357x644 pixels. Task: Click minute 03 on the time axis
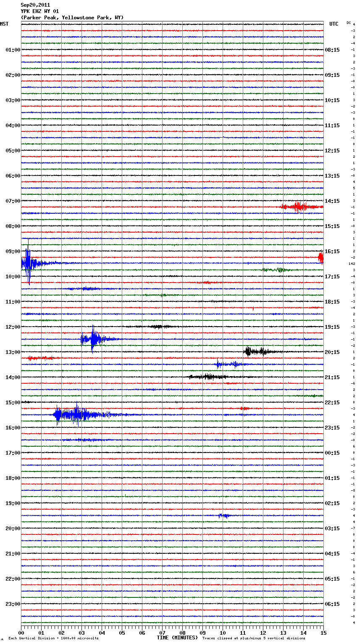pos(81,633)
